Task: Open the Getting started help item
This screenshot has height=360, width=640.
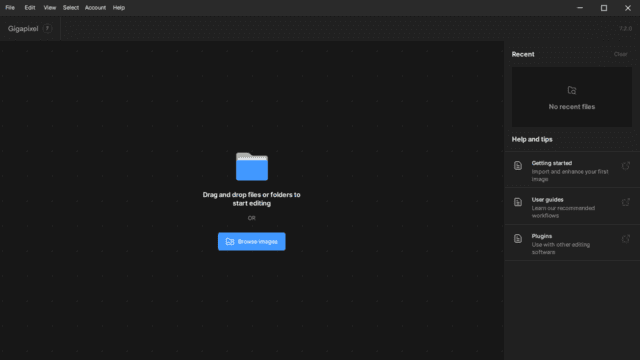Action: tap(572, 169)
